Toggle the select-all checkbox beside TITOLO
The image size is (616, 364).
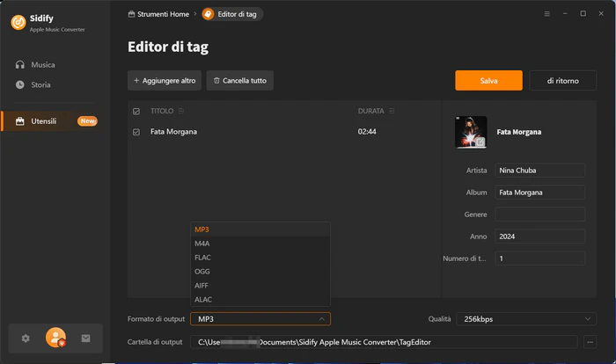click(x=136, y=112)
